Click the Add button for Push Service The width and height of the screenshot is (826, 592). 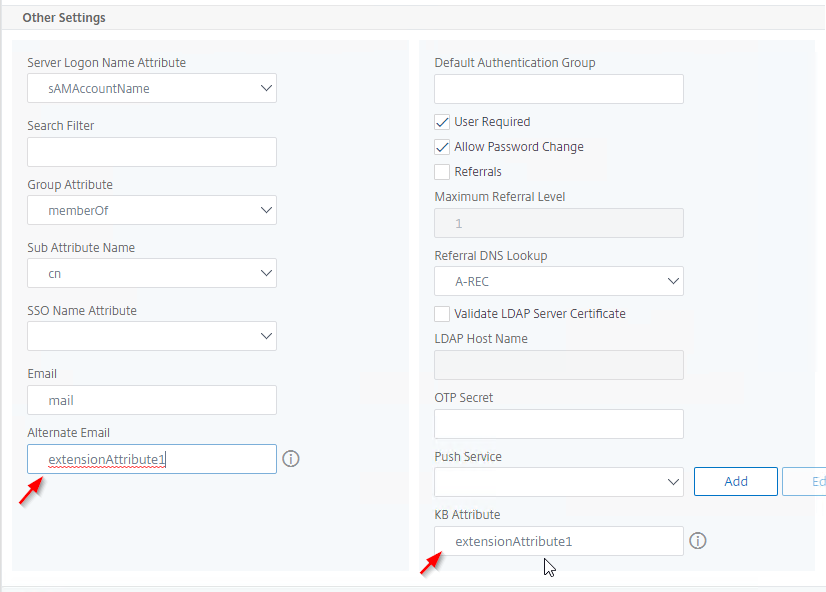click(x=736, y=481)
